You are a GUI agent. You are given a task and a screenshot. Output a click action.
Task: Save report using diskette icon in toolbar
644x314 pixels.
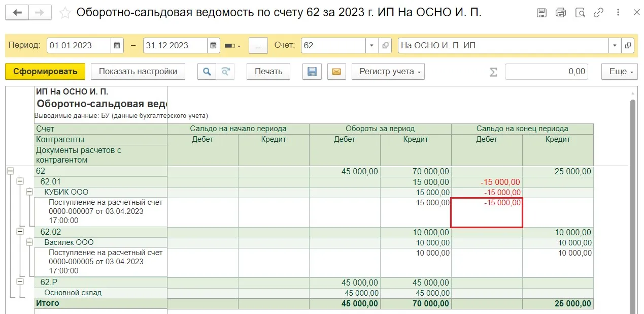pyautogui.click(x=312, y=72)
